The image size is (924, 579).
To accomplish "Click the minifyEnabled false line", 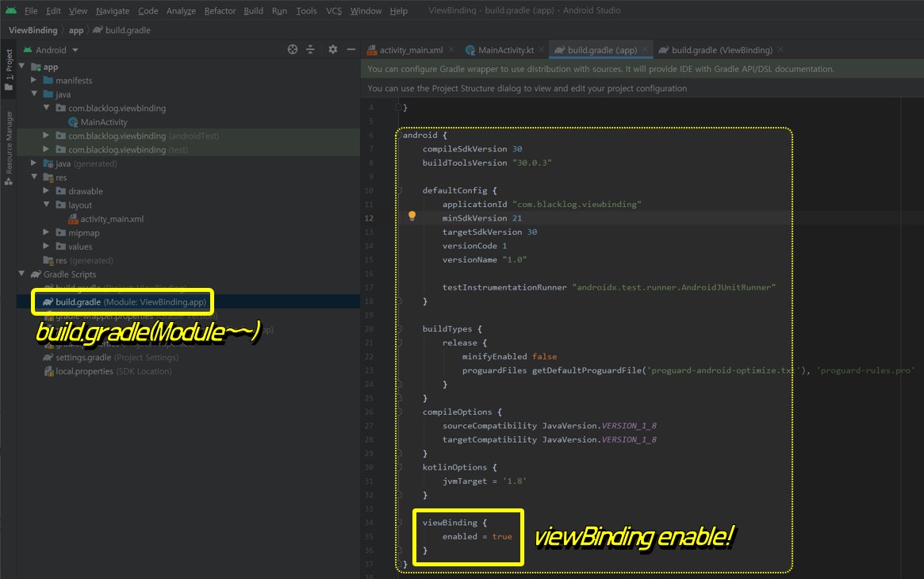I will [509, 356].
